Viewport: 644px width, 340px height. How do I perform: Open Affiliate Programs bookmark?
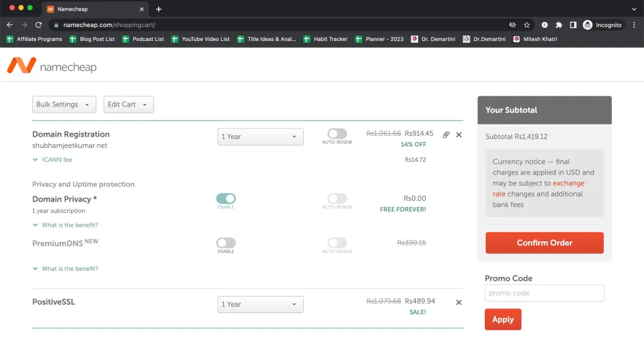coord(35,39)
